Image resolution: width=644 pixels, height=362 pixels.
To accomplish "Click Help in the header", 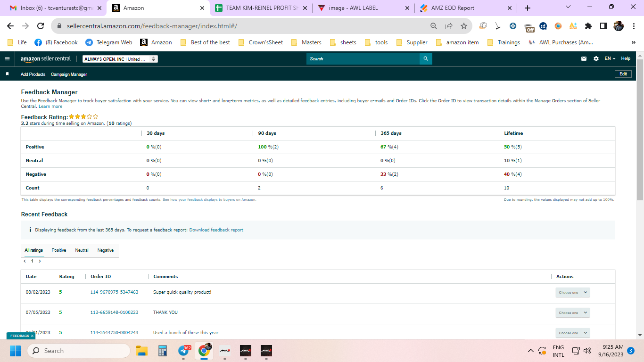I will pos(626,59).
